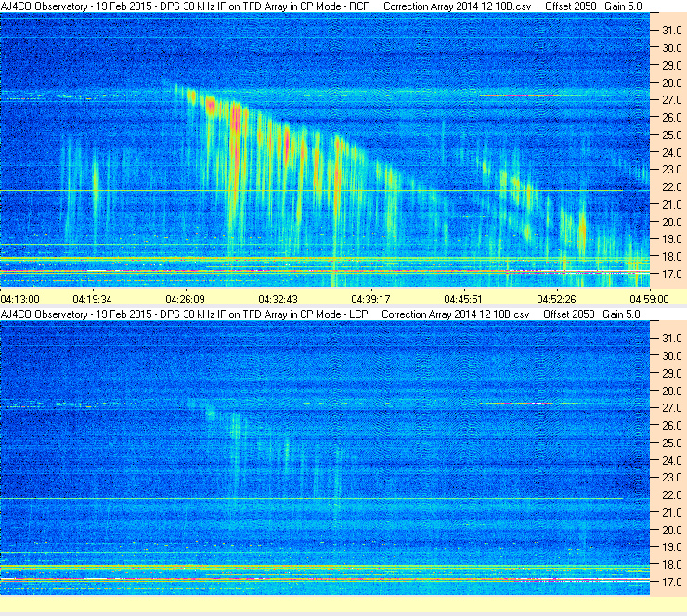Viewport: 687px width, 616px height.
Task: Click the 04:13:00 time label
Action: click(20, 300)
